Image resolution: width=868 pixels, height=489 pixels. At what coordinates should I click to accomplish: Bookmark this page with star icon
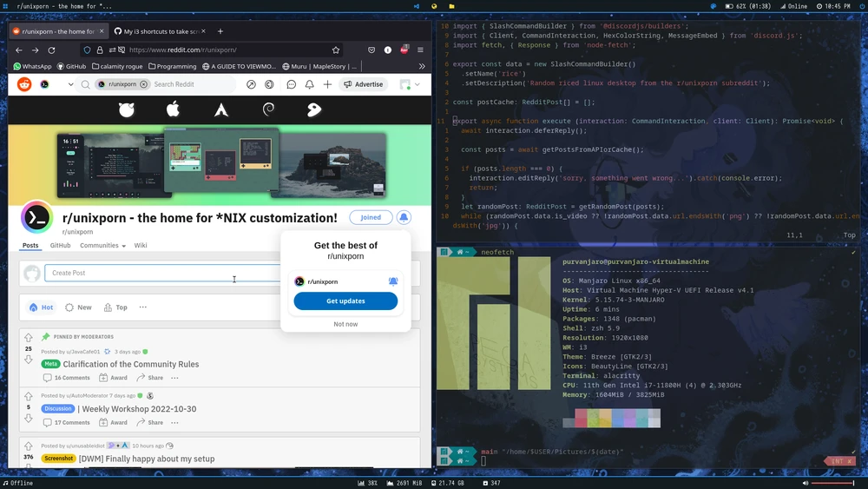tap(336, 50)
